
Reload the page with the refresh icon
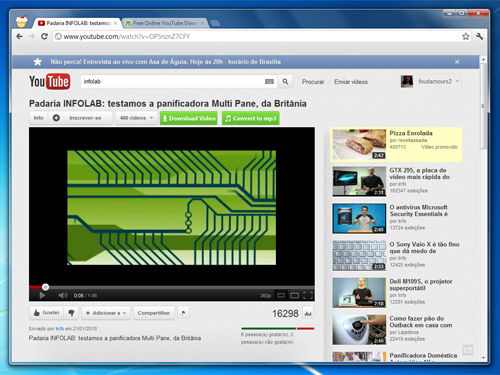coord(44,36)
